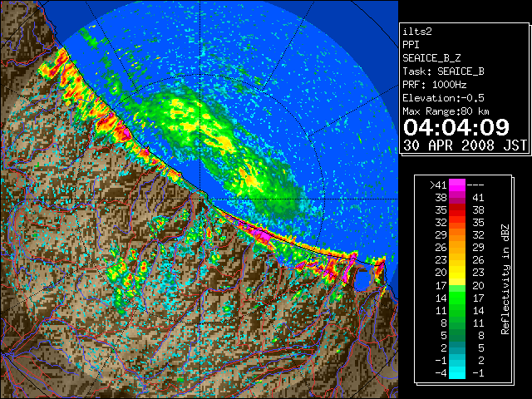Click the 'ilts2' site label
This screenshot has height=399, width=532.
pyautogui.click(x=417, y=32)
